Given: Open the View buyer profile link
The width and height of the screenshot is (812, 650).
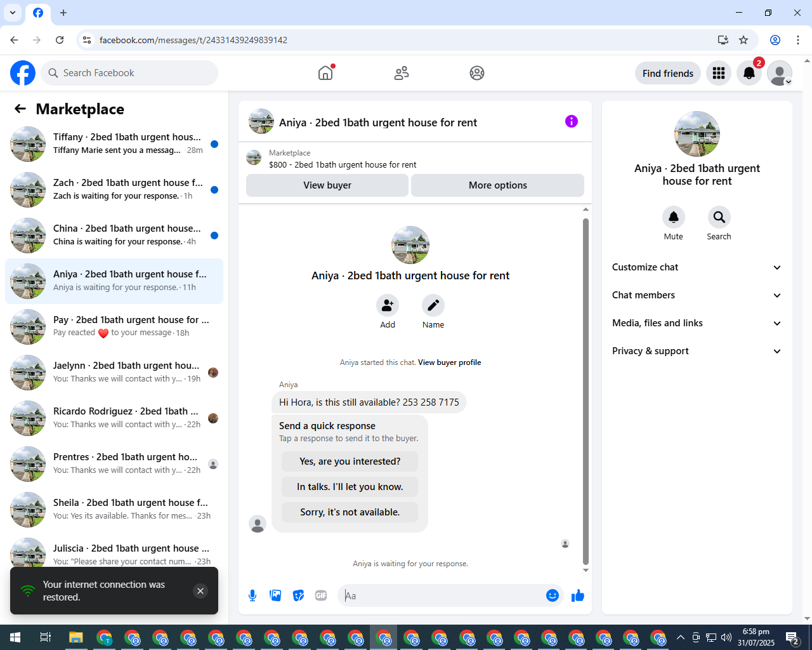Looking at the screenshot, I should pos(450,362).
